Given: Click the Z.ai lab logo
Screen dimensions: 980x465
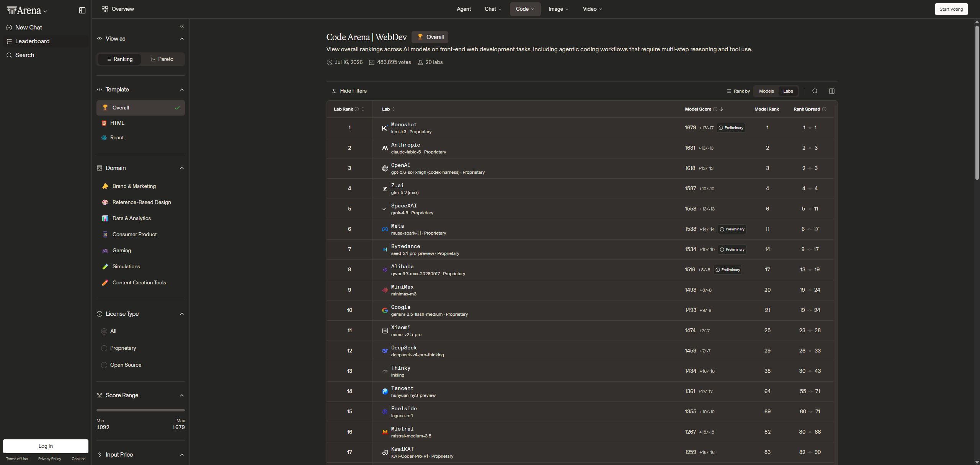Looking at the screenshot, I should click(x=385, y=189).
